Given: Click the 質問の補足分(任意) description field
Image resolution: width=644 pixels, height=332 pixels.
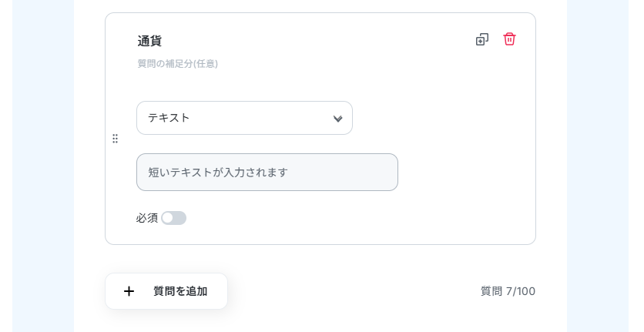Looking at the screenshot, I should [178, 64].
